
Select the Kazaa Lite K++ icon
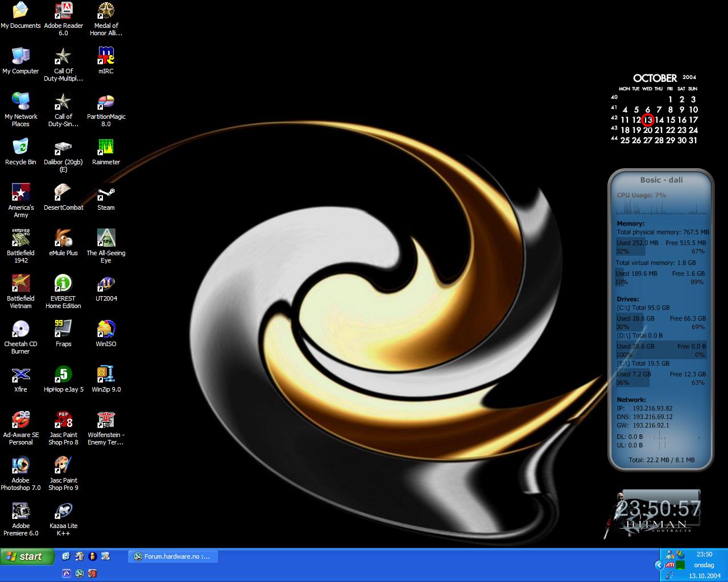[x=63, y=519]
